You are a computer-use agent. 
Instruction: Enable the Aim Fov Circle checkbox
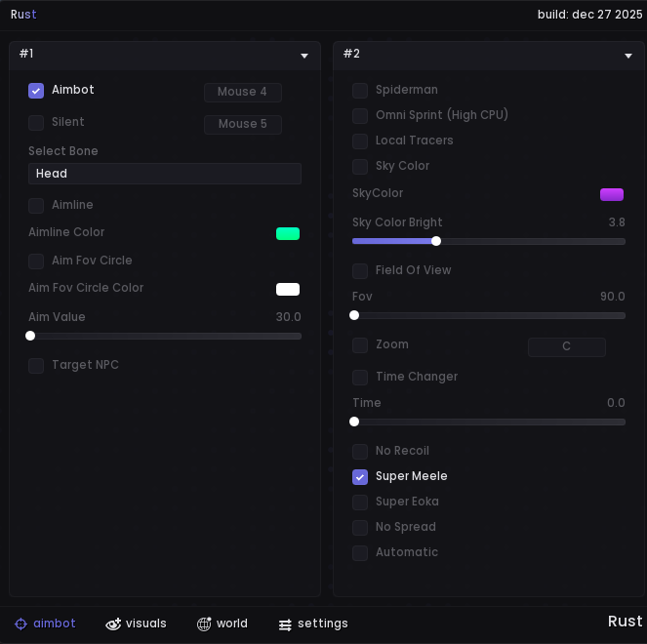pos(36,262)
